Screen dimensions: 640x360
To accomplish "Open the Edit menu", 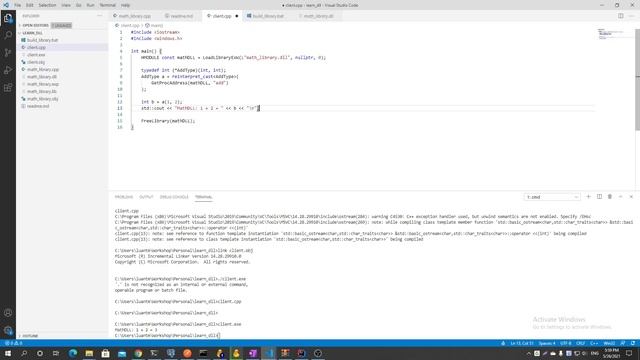I will click(x=30, y=5).
